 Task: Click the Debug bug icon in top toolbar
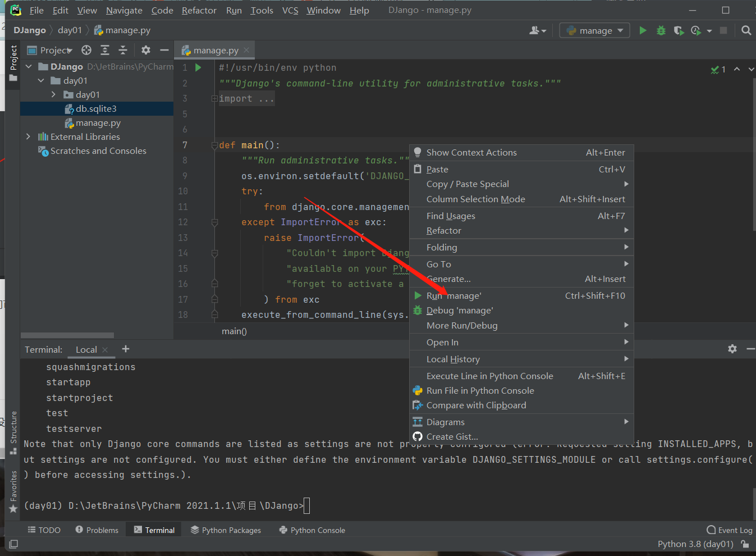tap(661, 30)
